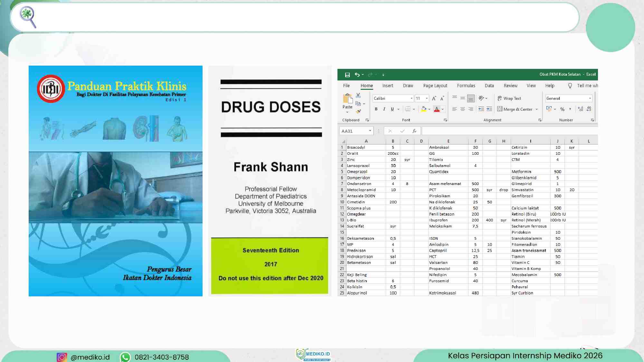The width and height of the screenshot is (644, 362).
Task: Click the Select All corner button
Action: point(344,141)
